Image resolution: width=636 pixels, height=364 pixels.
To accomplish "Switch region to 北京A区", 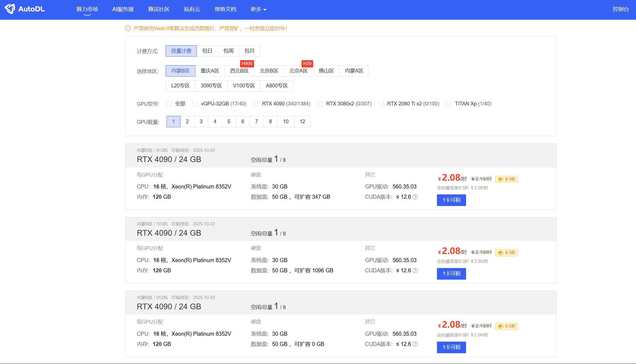I will click(x=298, y=71).
